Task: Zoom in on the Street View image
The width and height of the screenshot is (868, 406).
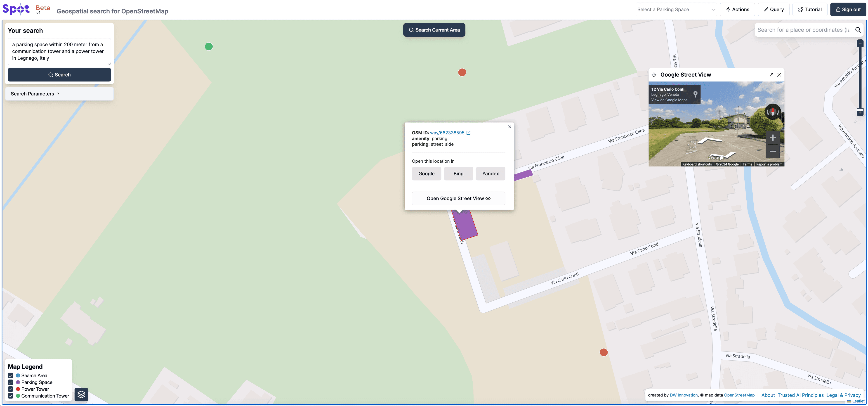Action: pyautogui.click(x=773, y=138)
